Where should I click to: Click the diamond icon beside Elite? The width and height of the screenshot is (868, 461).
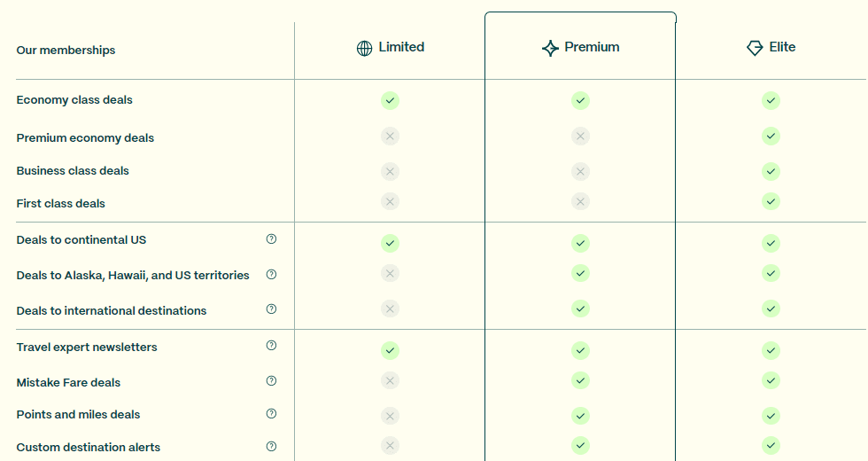click(x=755, y=48)
